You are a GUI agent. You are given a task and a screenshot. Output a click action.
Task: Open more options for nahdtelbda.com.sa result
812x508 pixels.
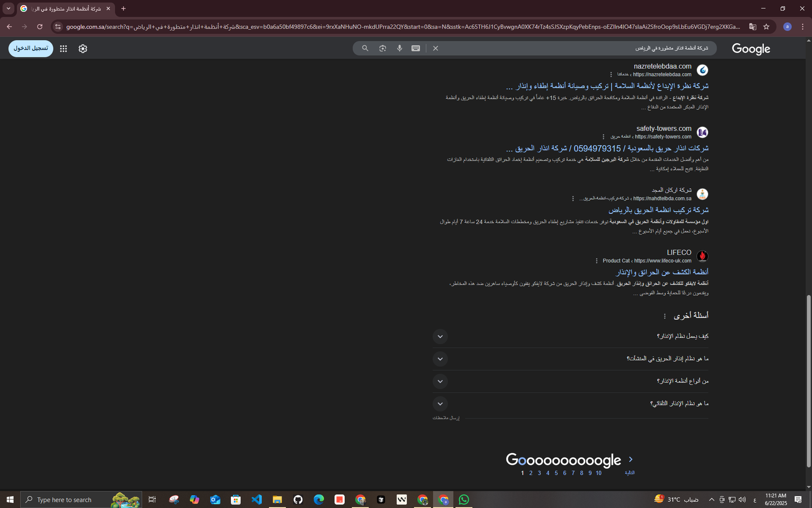[573, 199]
